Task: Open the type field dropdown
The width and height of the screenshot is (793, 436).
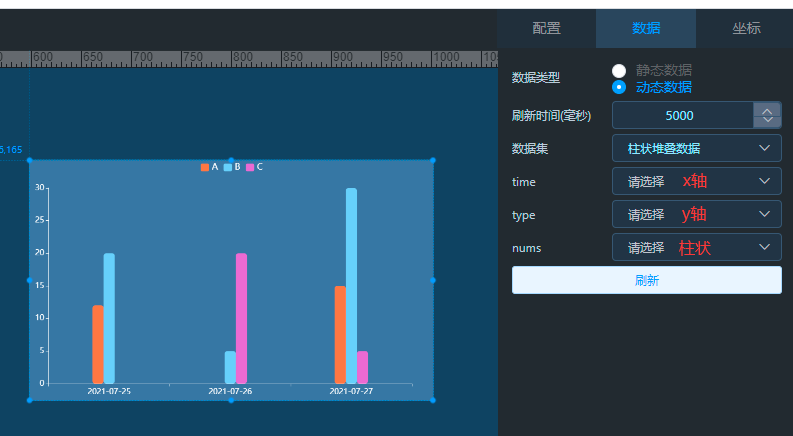Action: point(696,214)
